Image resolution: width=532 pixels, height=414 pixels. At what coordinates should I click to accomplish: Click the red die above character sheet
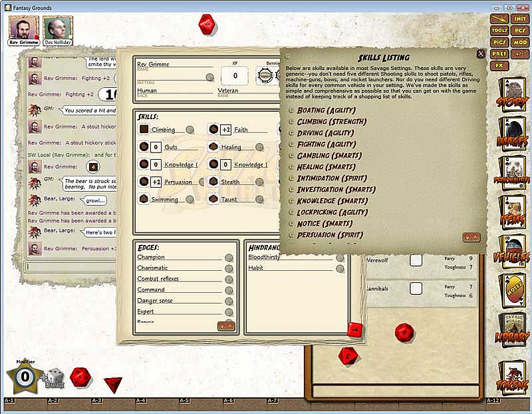tap(207, 25)
